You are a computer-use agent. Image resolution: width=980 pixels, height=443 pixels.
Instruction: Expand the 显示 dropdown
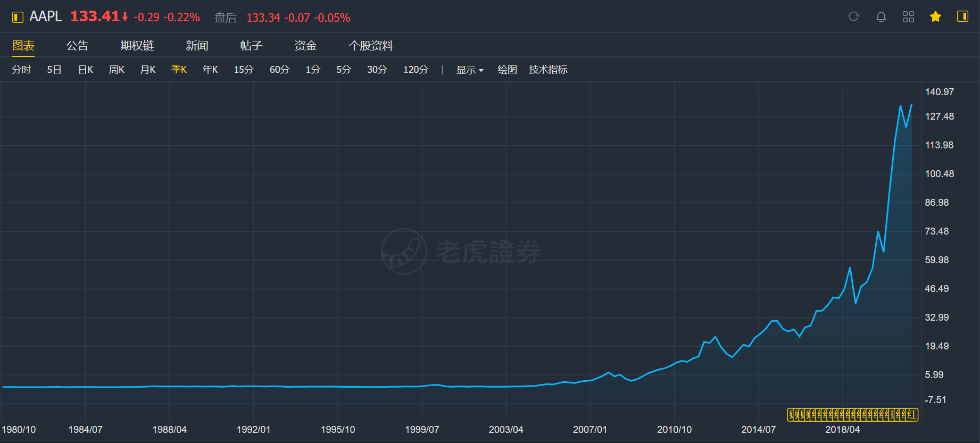[470, 70]
